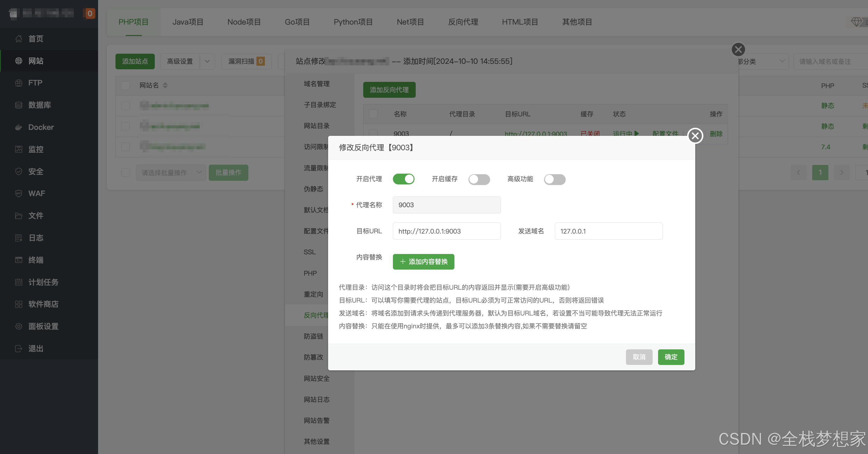
Task: Switch to Python项目 tab
Action: pos(353,22)
